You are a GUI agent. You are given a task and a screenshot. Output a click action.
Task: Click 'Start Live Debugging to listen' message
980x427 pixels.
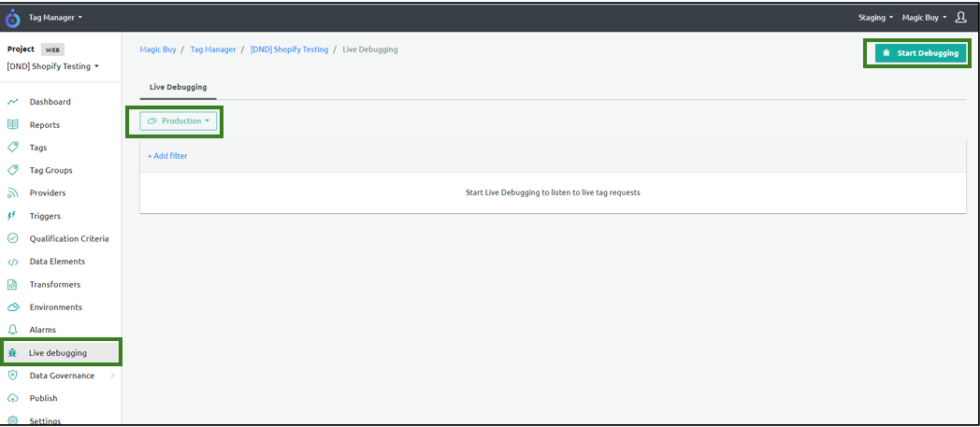(x=554, y=192)
